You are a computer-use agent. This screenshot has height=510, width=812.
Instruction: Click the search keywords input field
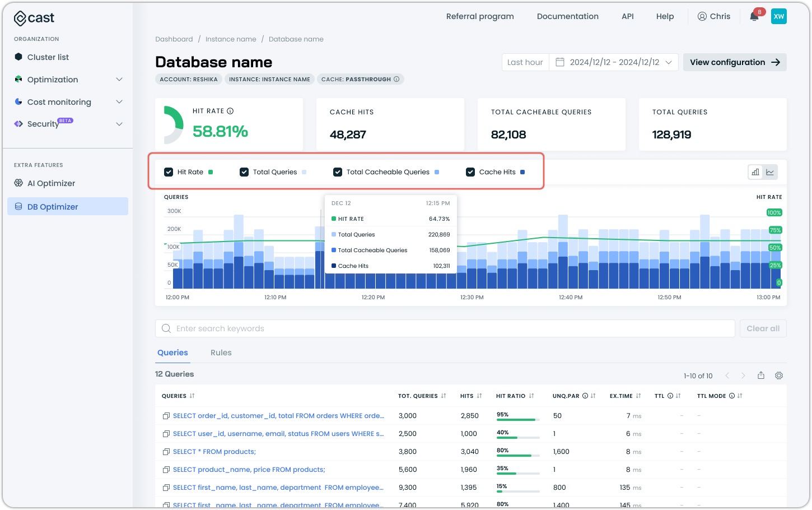click(x=445, y=328)
